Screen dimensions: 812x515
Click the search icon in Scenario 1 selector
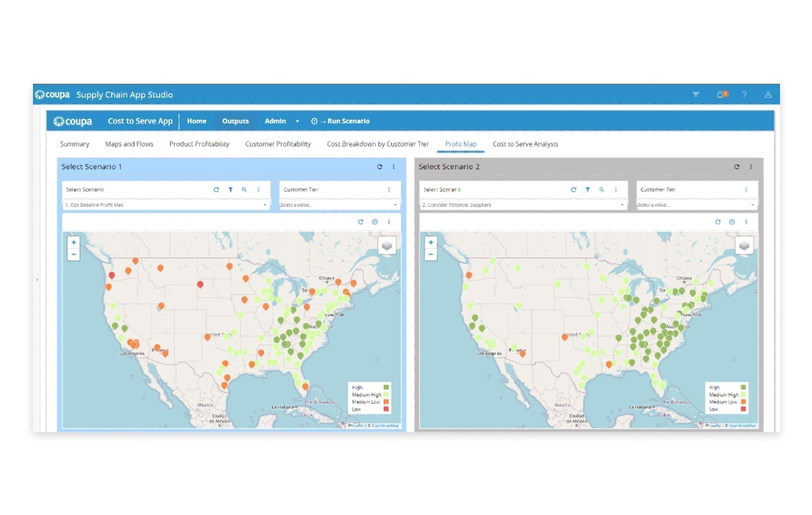244,190
